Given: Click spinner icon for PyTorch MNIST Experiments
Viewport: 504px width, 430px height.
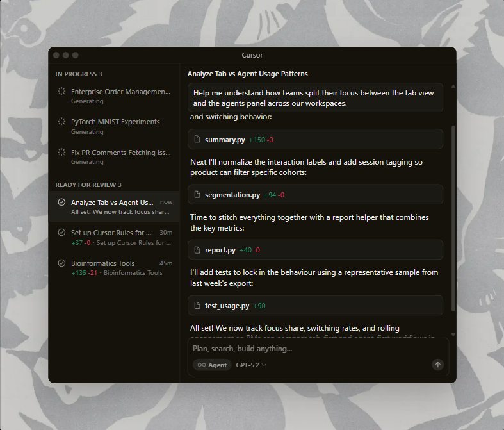Looking at the screenshot, I should (x=61, y=122).
